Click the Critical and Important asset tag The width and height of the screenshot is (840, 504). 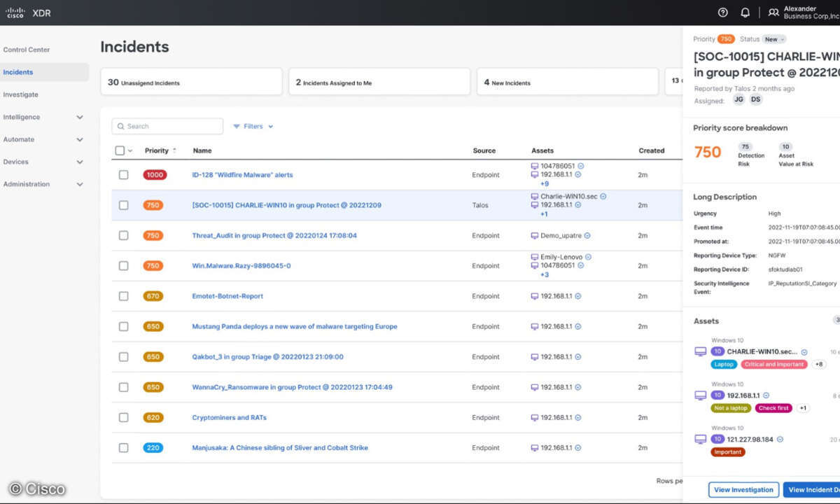[774, 365]
